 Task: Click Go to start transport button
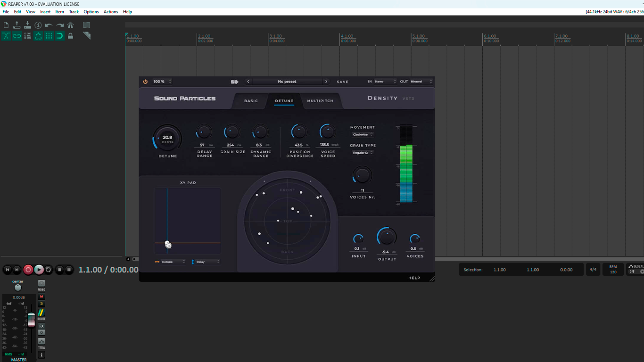click(x=8, y=270)
